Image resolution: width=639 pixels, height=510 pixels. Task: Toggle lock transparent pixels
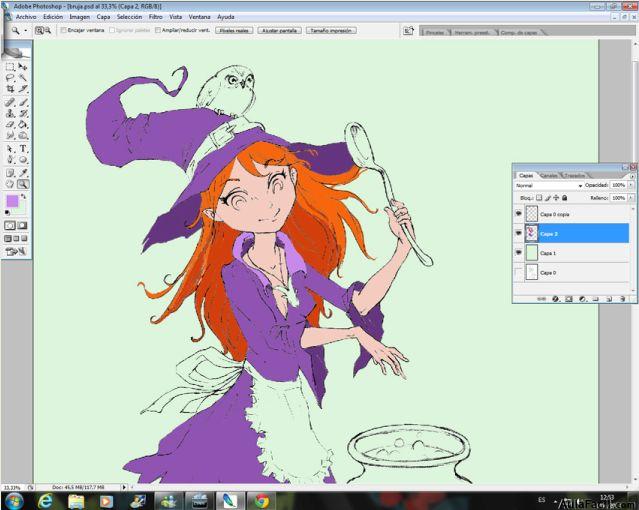(539, 198)
